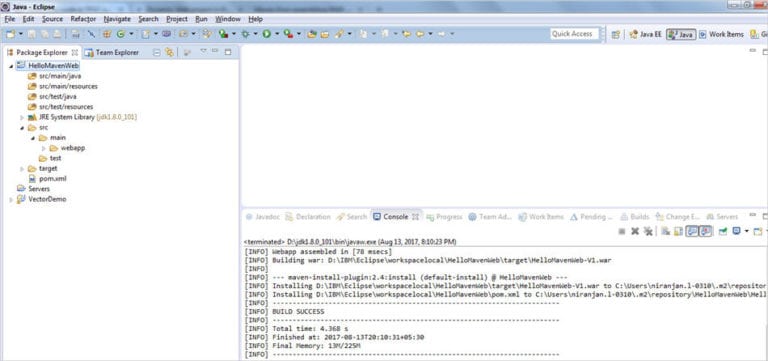Collapse all in Package Explorer

[x=157, y=52]
